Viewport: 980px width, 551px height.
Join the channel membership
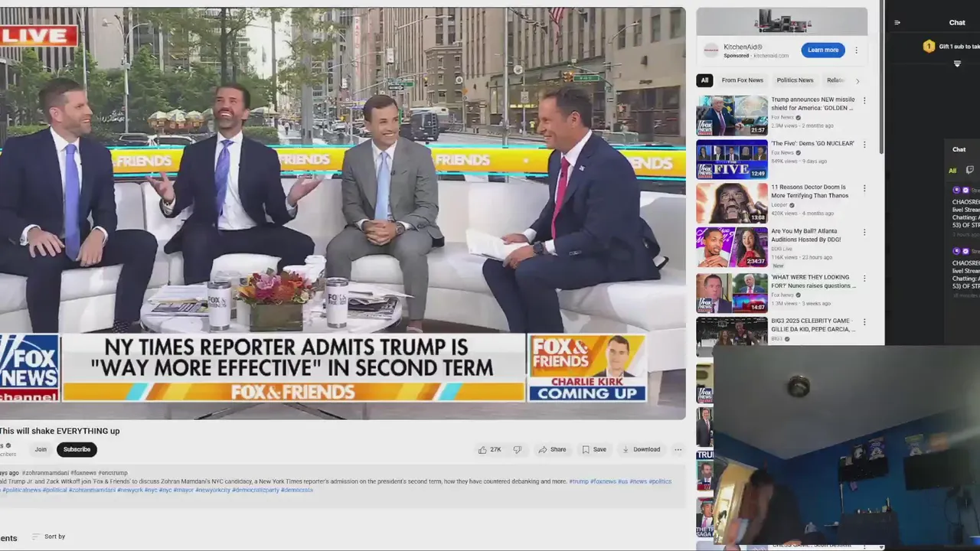(41, 449)
